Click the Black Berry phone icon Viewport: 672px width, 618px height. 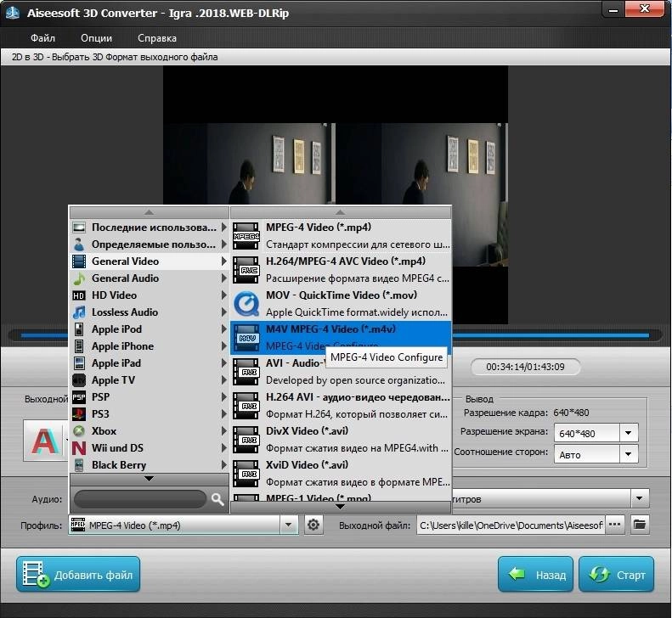(79, 465)
